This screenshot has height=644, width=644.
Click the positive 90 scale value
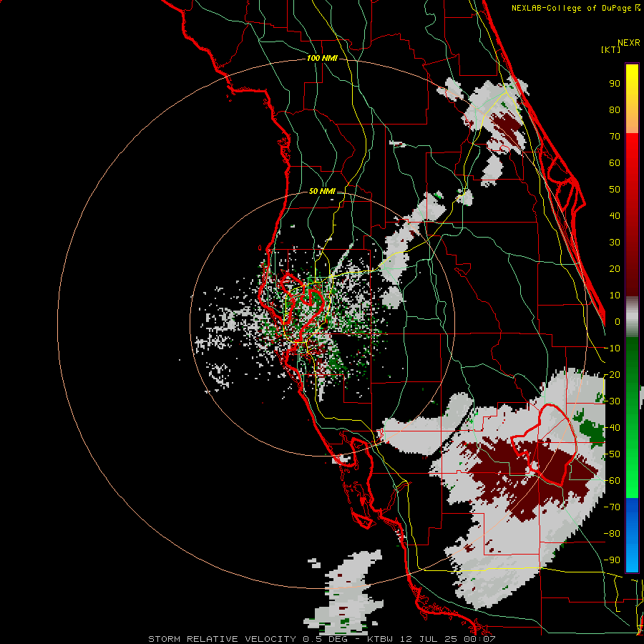(x=615, y=84)
